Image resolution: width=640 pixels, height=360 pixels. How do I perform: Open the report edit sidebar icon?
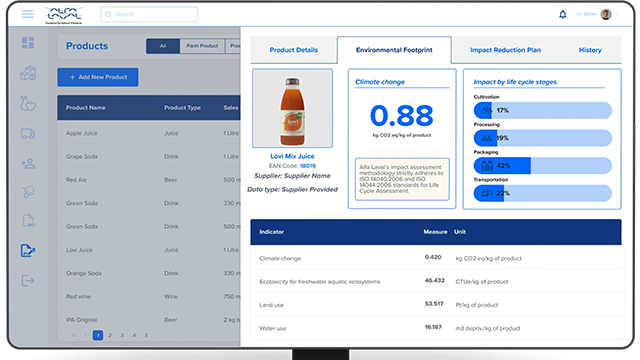coord(28,250)
